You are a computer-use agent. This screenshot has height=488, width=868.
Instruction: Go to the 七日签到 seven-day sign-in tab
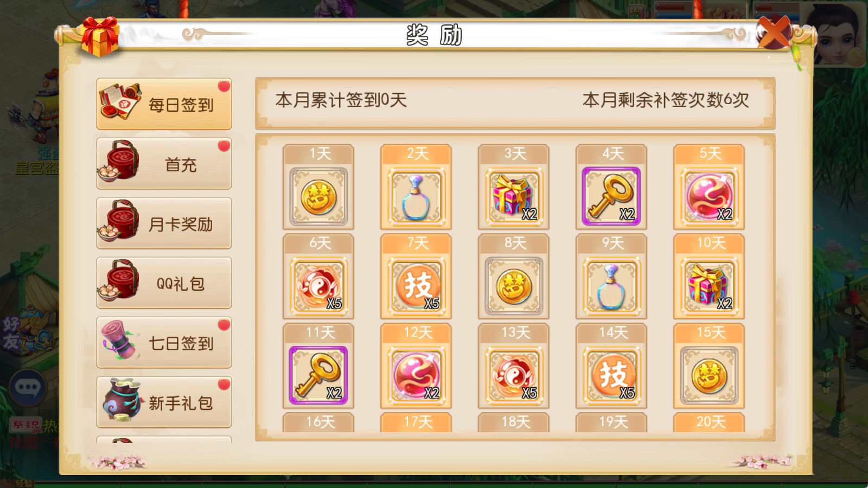point(164,343)
